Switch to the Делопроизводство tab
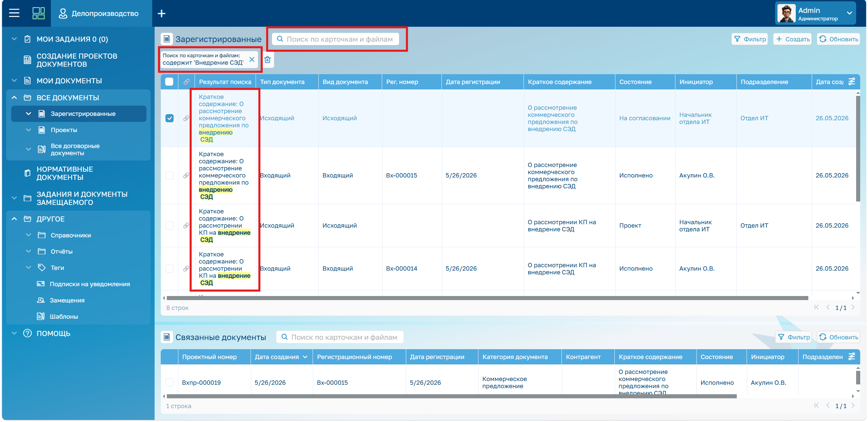The width and height of the screenshot is (868, 422). [x=101, y=14]
